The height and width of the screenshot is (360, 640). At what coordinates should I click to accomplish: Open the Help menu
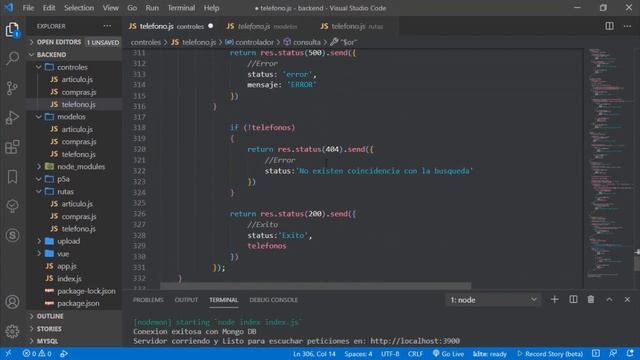pos(211,8)
